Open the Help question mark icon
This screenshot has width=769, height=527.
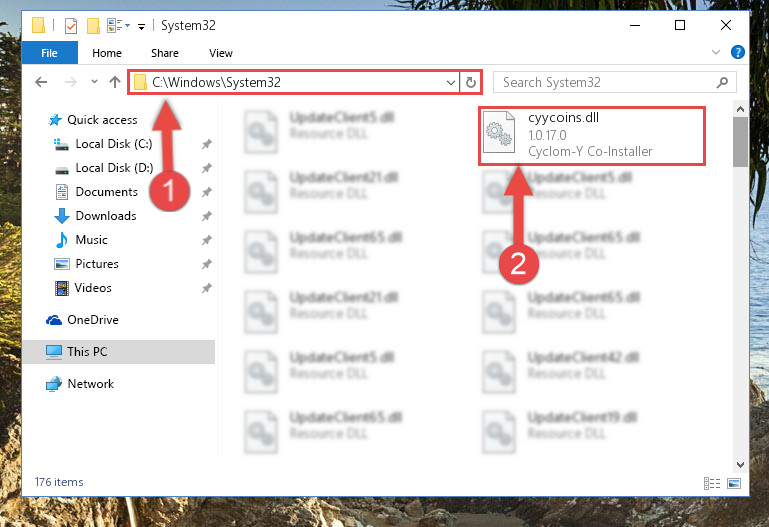738,52
